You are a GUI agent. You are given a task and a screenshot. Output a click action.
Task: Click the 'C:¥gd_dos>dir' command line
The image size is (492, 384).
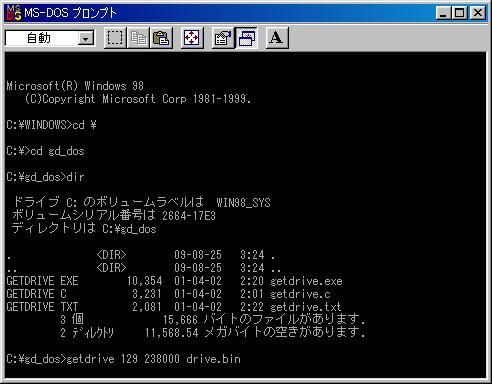[x=45, y=177]
